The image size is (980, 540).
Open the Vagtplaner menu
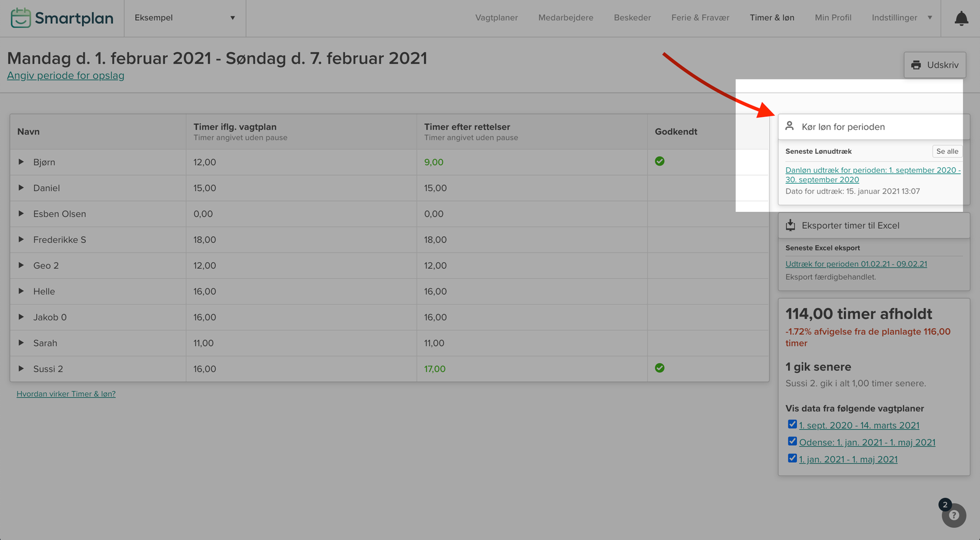coord(496,18)
